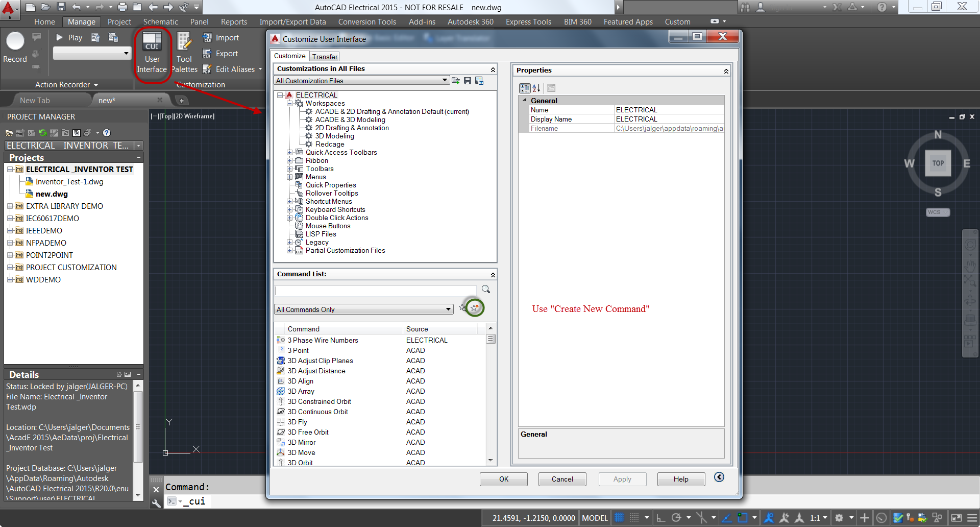
Task: Open the Express Tools ribbon tab
Action: pos(528,22)
